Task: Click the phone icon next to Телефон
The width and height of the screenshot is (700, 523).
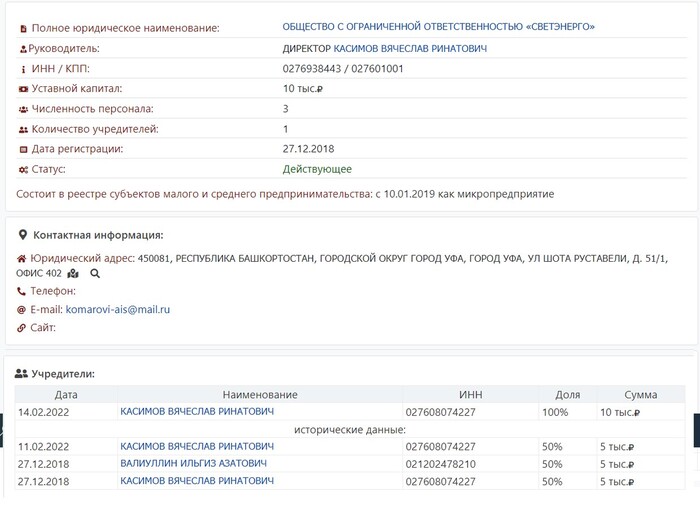Action: point(22,291)
